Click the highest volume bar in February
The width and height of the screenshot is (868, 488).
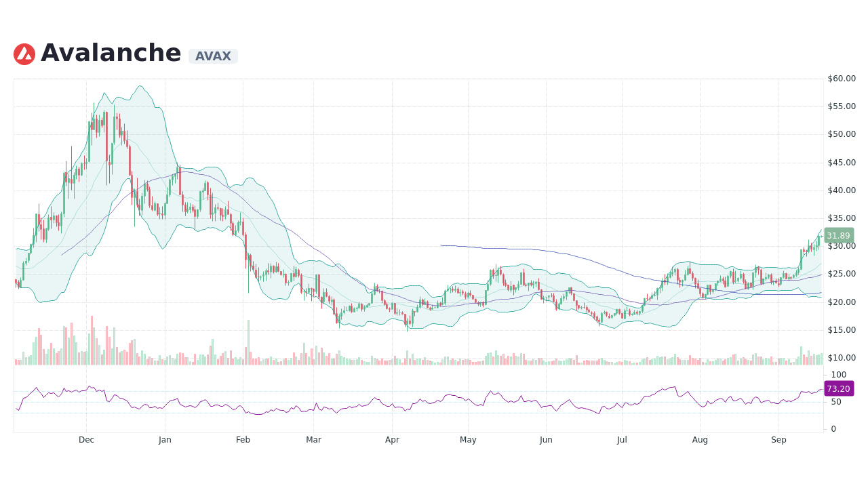(248, 342)
